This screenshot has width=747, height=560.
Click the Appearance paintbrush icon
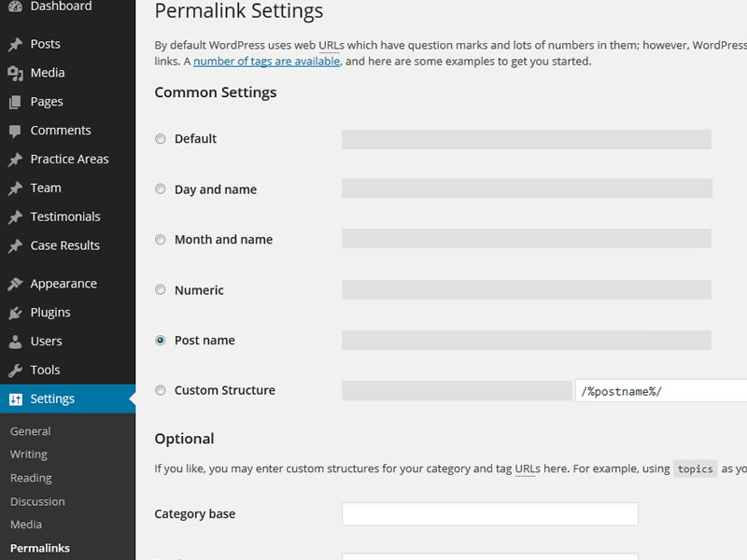point(15,284)
